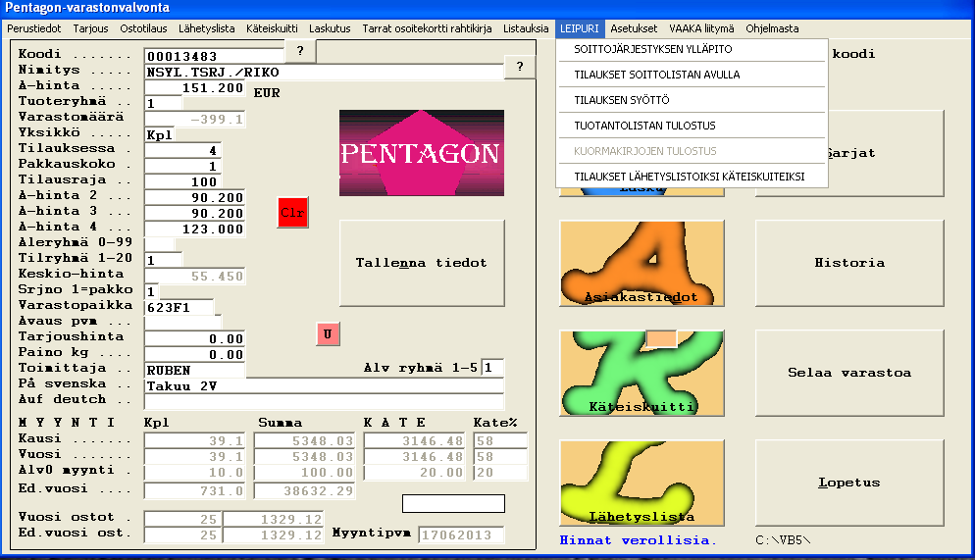Click the Myyntipvm field showing 17062013
The image size is (975, 560).
[461, 535]
